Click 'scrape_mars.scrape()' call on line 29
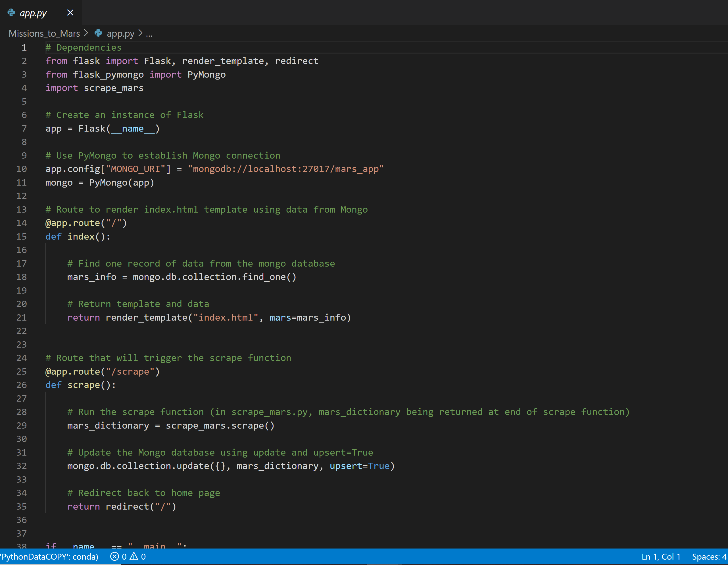This screenshot has height=565, width=728. (220, 425)
